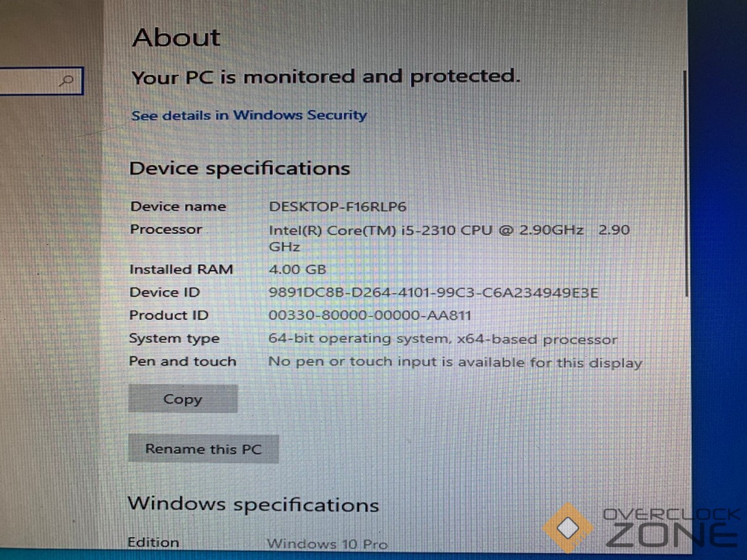This screenshot has width=747, height=560.
Task: Click Your PC is monitored and protected text
Action: coord(326,77)
